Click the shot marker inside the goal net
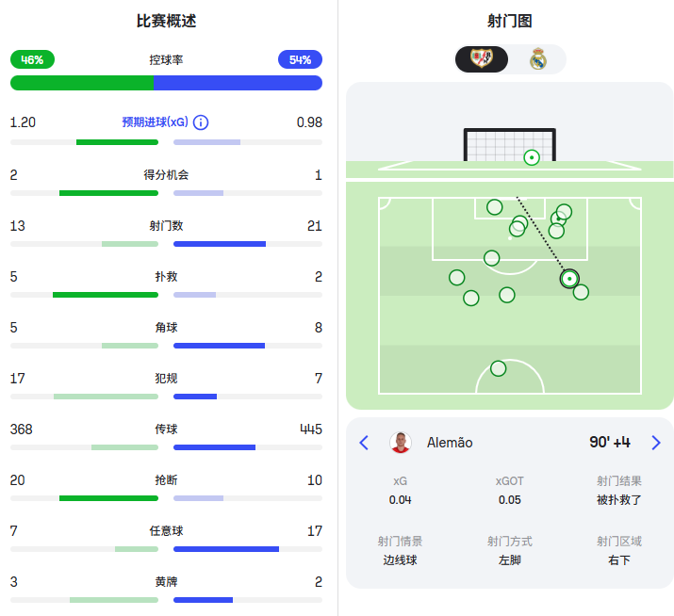 coord(532,157)
